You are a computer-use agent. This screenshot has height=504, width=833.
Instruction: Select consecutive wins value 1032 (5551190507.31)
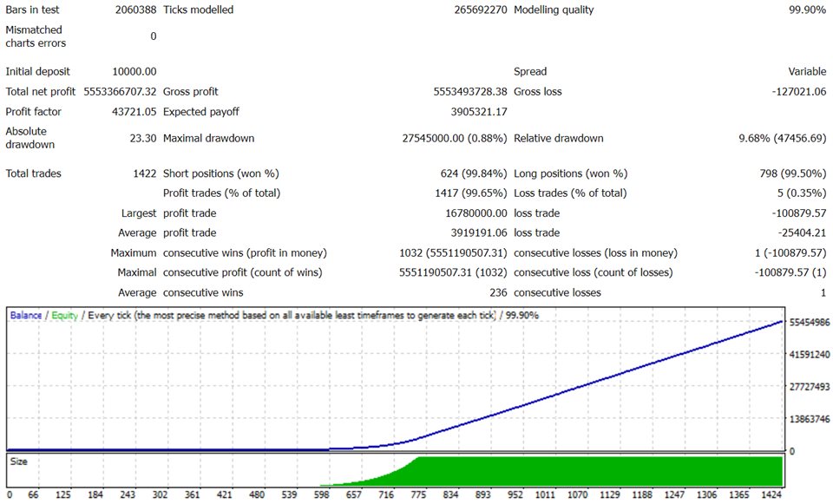click(x=453, y=252)
